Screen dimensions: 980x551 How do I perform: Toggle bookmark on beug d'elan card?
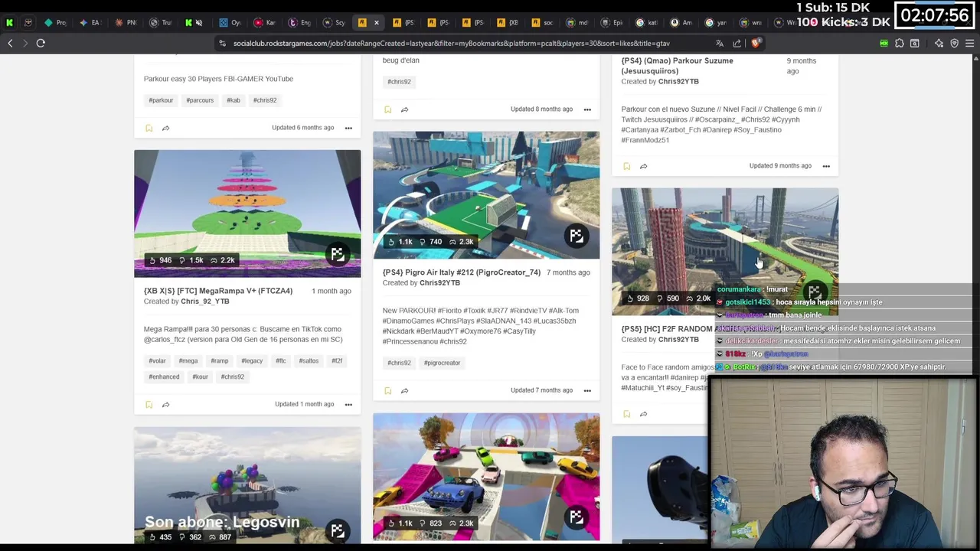click(387, 109)
